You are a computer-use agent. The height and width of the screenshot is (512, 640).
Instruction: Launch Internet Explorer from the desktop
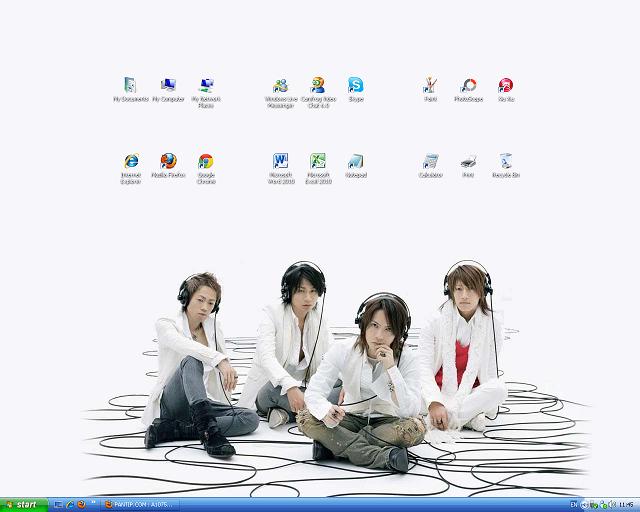tap(131, 169)
